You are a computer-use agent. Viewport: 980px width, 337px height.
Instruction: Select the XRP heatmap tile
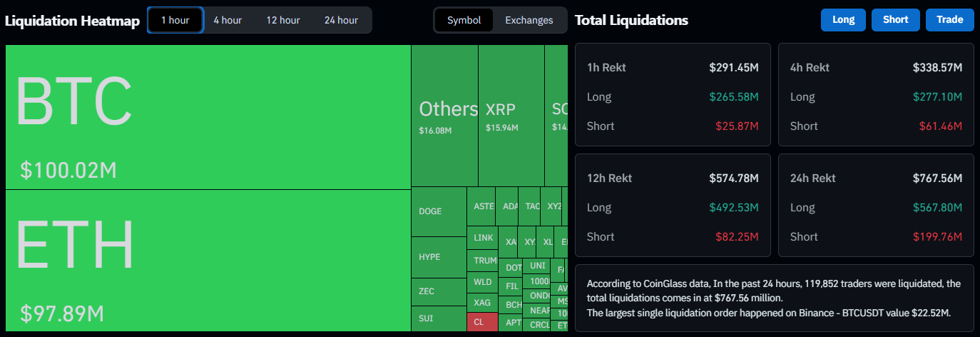coord(511,116)
